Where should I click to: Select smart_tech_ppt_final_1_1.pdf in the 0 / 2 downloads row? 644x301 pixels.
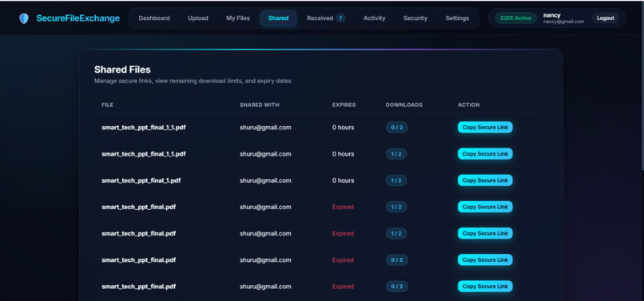(144, 127)
